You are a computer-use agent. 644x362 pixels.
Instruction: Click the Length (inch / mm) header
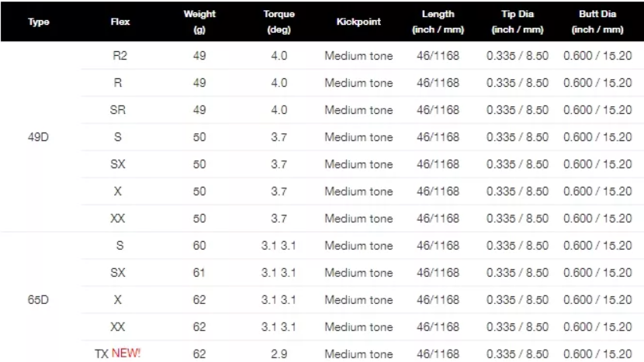pos(438,22)
